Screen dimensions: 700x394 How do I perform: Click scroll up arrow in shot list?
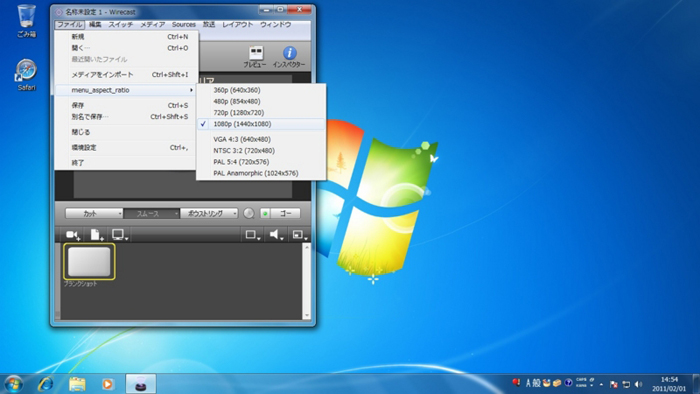click(x=306, y=247)
